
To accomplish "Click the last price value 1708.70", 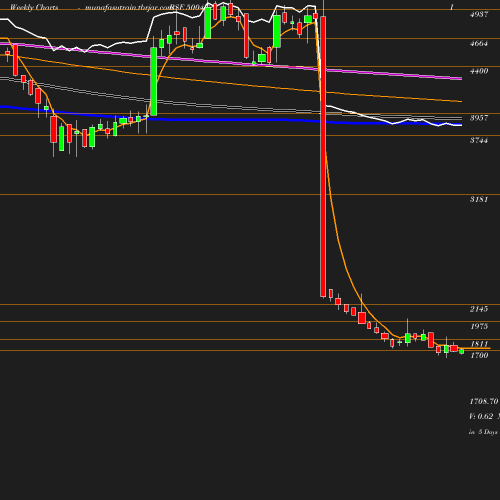I will (484, 401).
